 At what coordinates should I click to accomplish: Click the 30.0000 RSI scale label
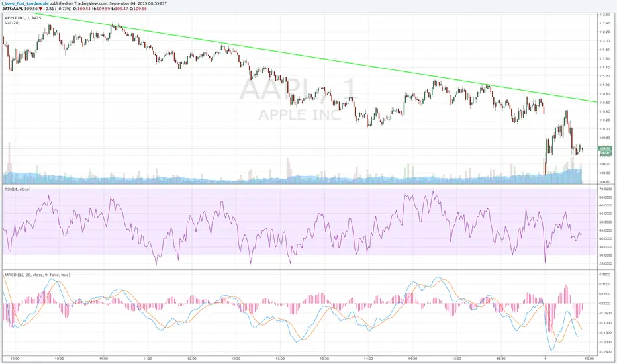605,255
